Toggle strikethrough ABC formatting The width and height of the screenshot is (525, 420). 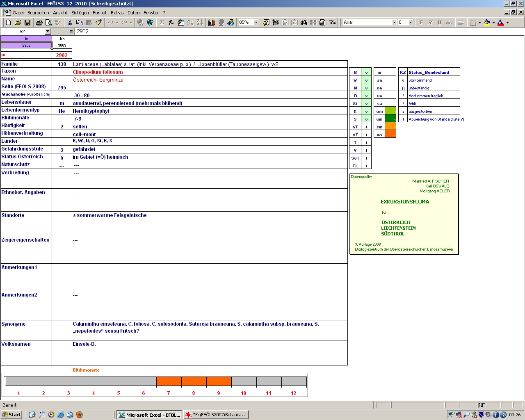(x=449, y=23)
